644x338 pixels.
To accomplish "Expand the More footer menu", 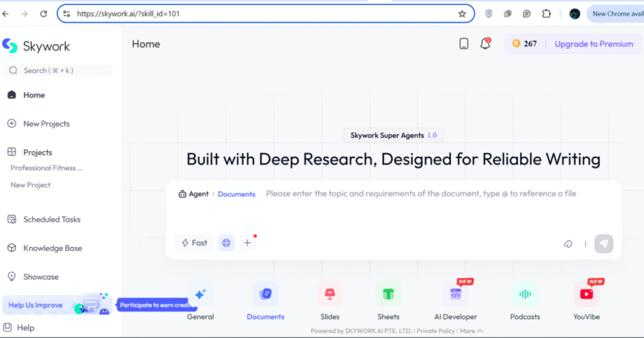I will (x=471, y=331).
